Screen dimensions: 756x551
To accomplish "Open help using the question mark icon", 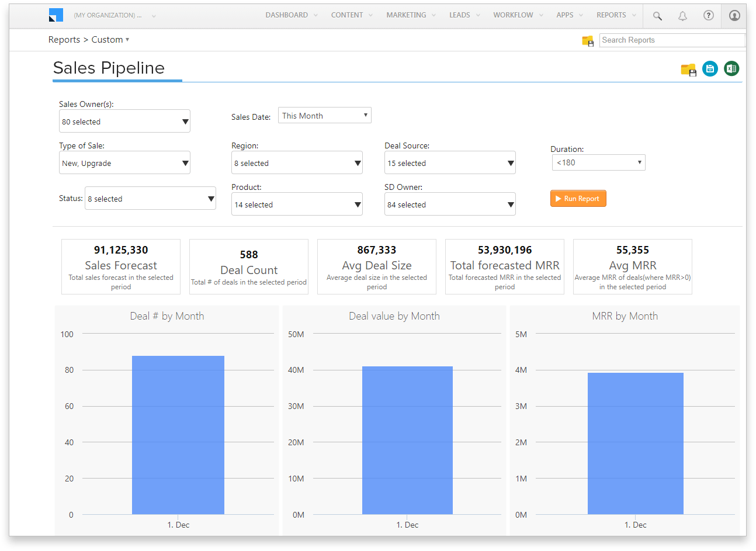I will (708, 16).
